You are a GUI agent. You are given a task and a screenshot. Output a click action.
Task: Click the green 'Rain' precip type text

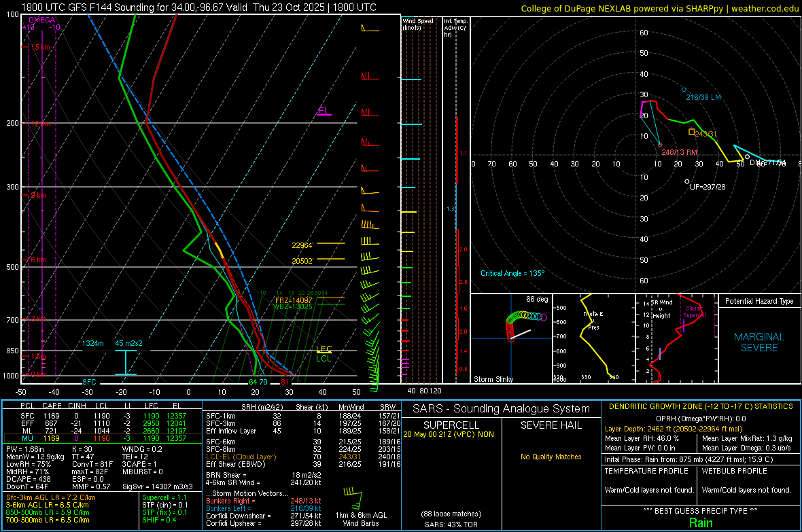click(701, 522)
